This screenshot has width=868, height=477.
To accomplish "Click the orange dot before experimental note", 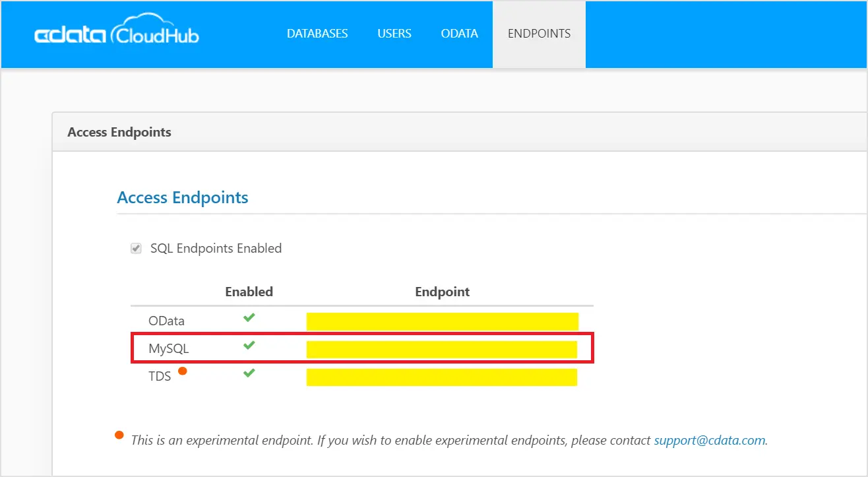I will click(119, 435).
